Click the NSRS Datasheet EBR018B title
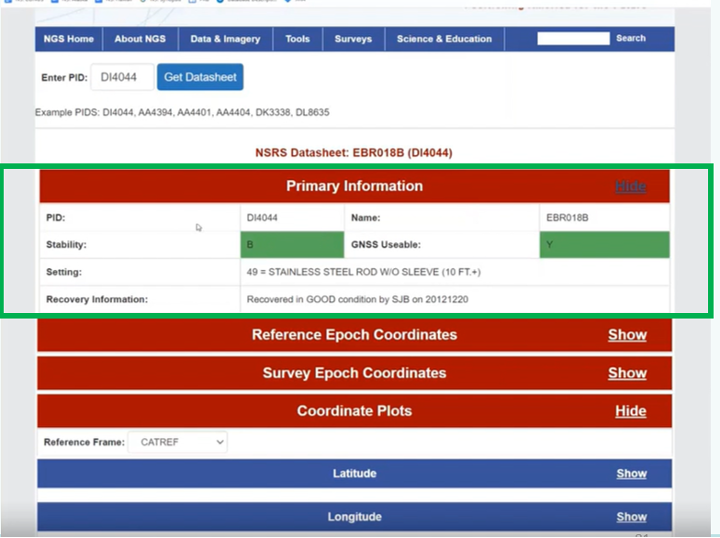720x538 pixels. [353, 153]
